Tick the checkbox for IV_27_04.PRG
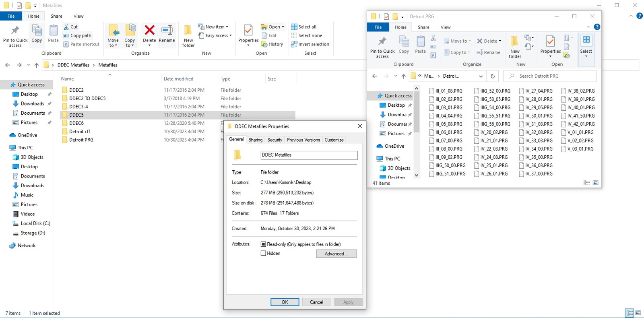Viewport: 644px width, 318px height. [x=521, y=91]
